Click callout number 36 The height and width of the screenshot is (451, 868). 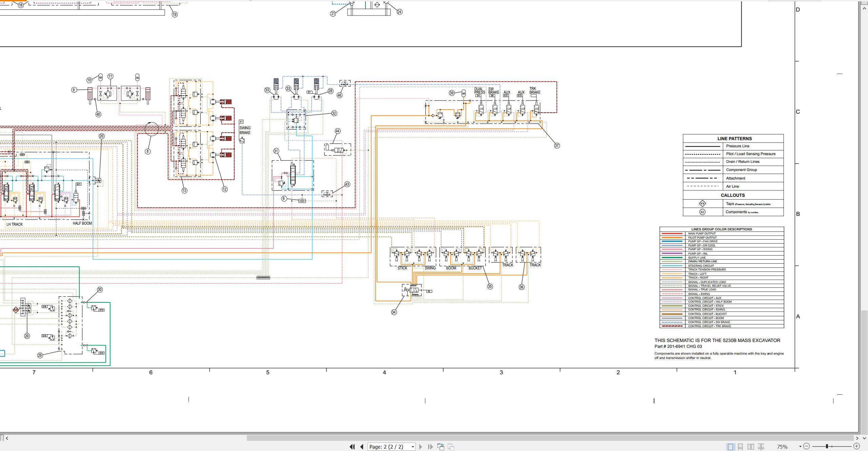[x=521, y=287]
